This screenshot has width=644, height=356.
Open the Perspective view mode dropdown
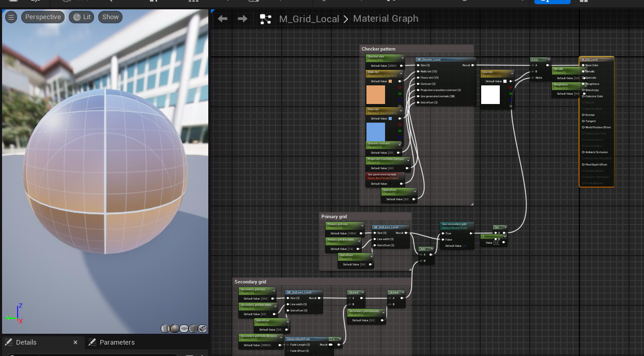pyautogui.click(x=43, y=17)
